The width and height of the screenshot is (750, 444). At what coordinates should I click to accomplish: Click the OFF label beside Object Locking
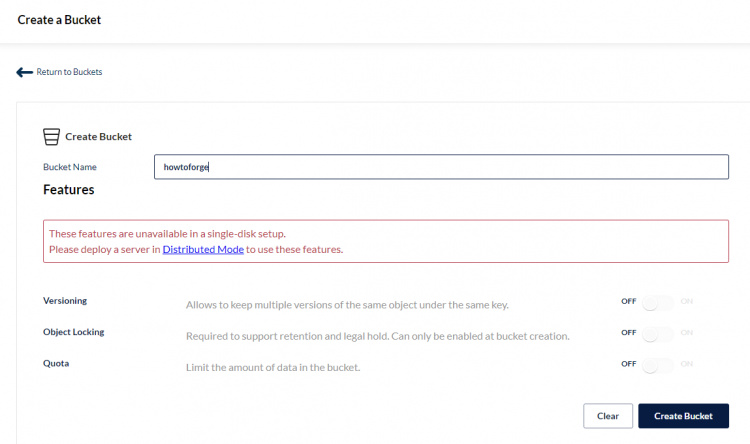pyautogui.click(x=628, y=333)
